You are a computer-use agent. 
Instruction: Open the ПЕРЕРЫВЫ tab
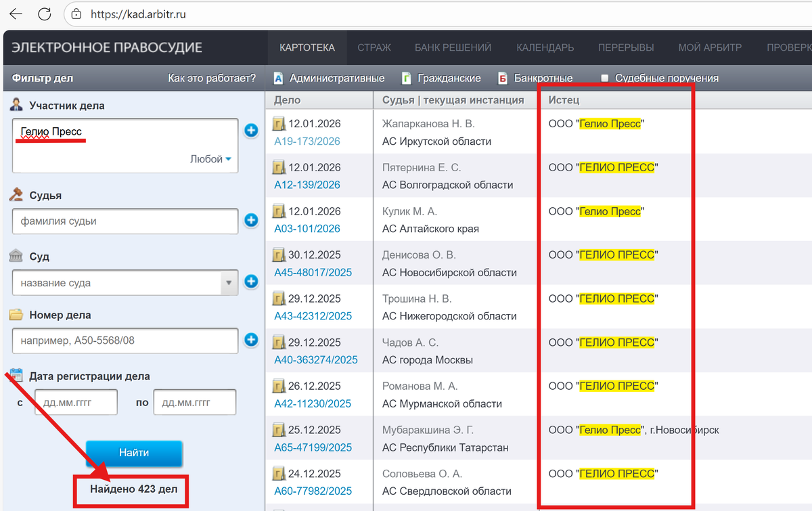[626, 47]
